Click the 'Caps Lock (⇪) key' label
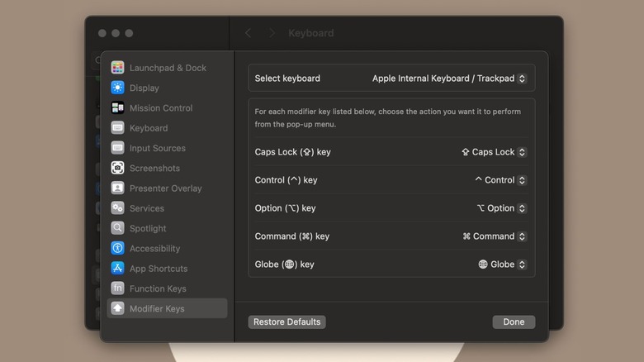 (292, 152)
